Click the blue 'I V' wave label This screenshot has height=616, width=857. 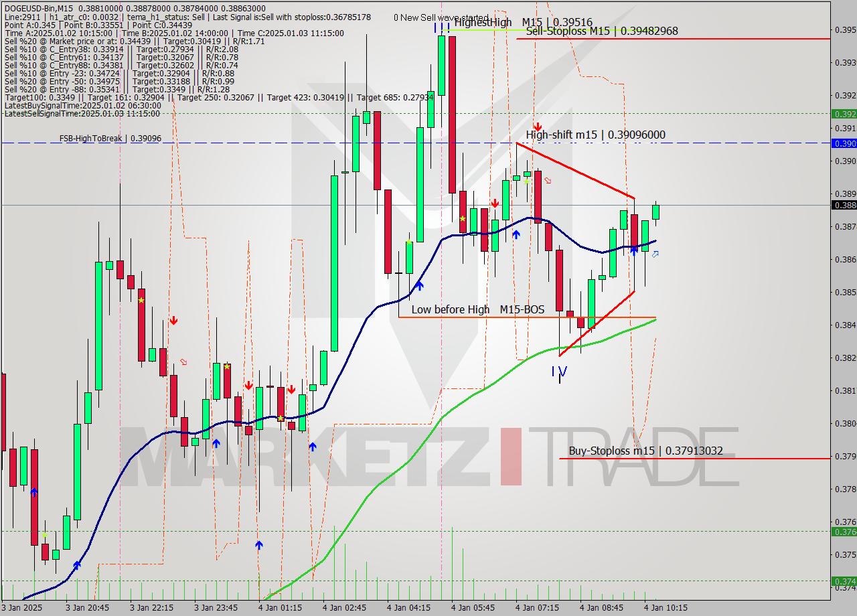pos(560,372)
